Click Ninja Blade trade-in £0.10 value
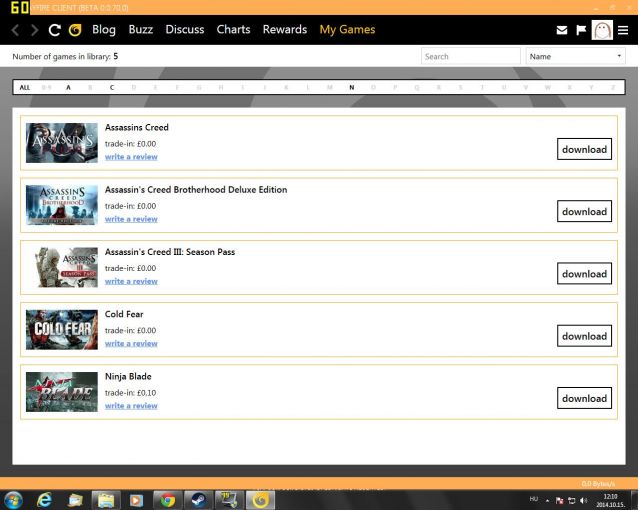This screenshot has height=510, width=638. coord(146,393)
